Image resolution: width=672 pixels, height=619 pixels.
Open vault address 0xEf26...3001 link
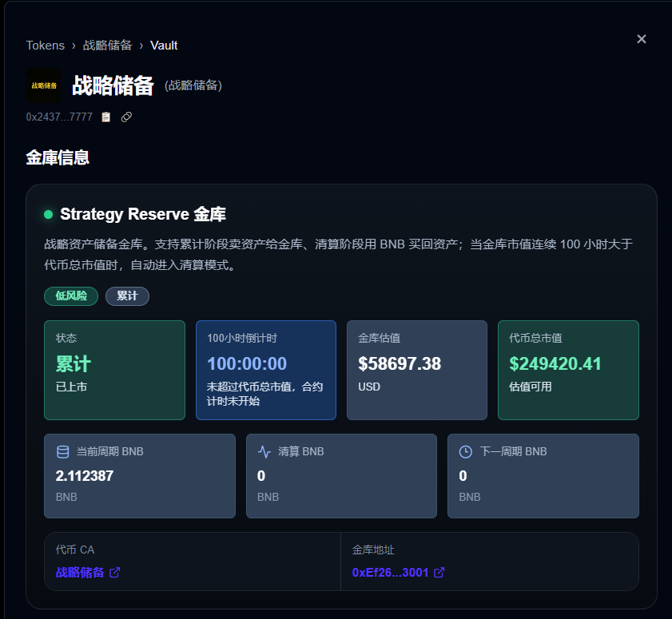390,573
